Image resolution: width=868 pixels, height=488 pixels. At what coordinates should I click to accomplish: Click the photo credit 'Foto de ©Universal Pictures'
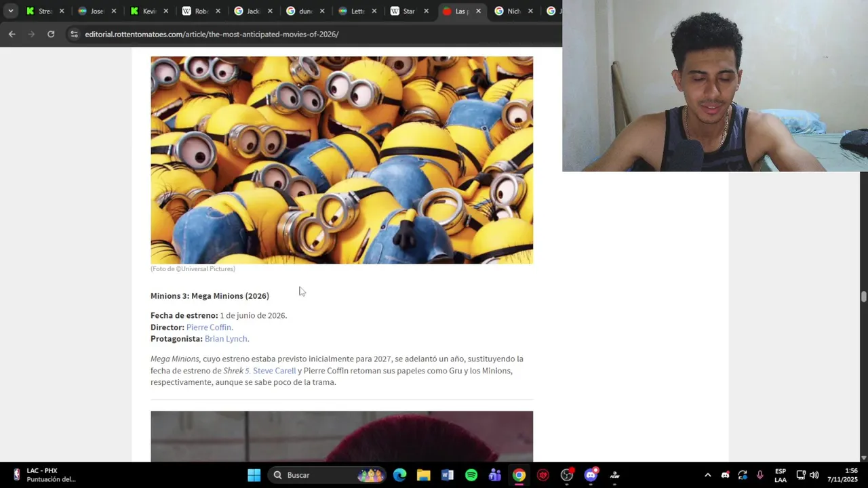pyautogui.click(x=193, y=269)
